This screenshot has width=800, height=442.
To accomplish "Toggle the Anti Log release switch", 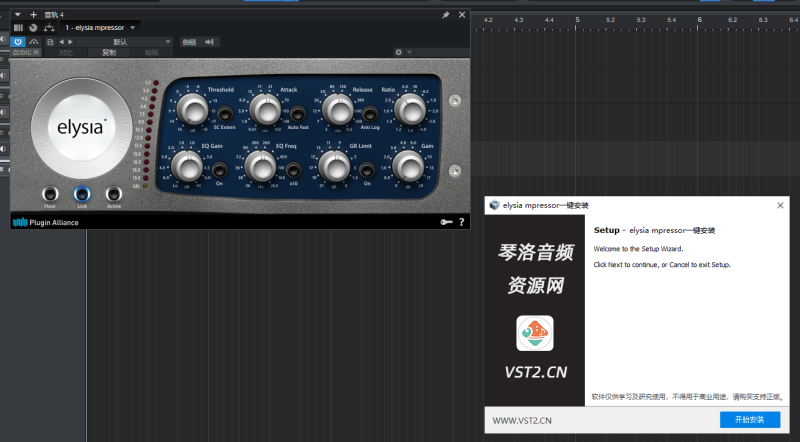I will (369, 115).
